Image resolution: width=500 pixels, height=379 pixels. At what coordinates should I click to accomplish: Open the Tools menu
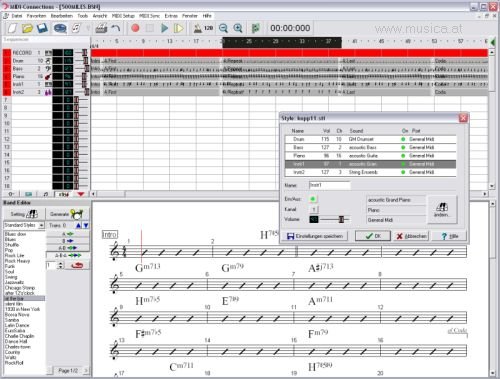tap(82, 16)
